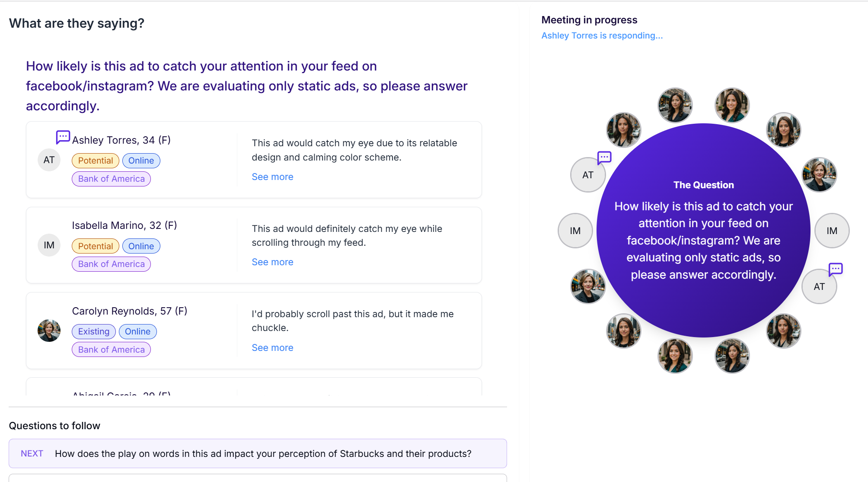Viewport: 868px width, 482px height.
Task: Click Online tag on Isabella Marino card
Action: tap(141, 246)
